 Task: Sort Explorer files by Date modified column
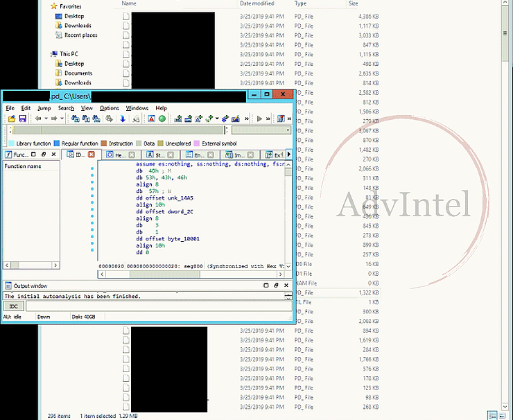coord(256,3)
